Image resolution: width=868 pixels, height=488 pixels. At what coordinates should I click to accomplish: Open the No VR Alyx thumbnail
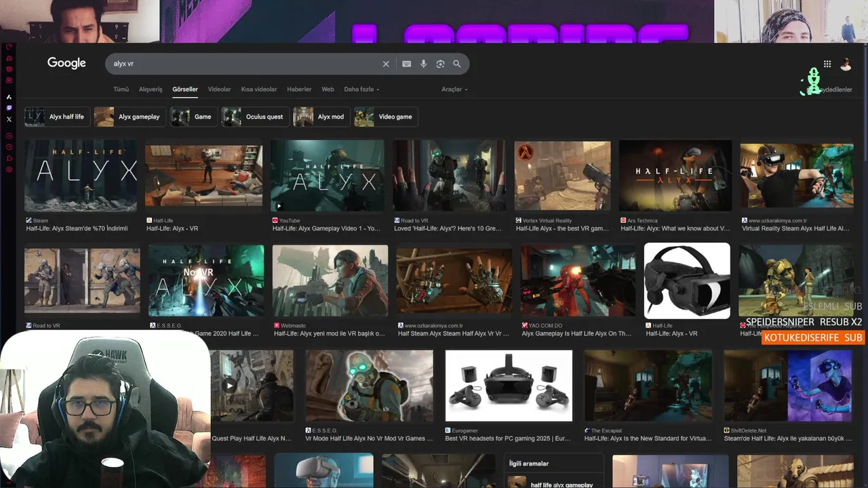pyautogui.click(x=206, y=281)
